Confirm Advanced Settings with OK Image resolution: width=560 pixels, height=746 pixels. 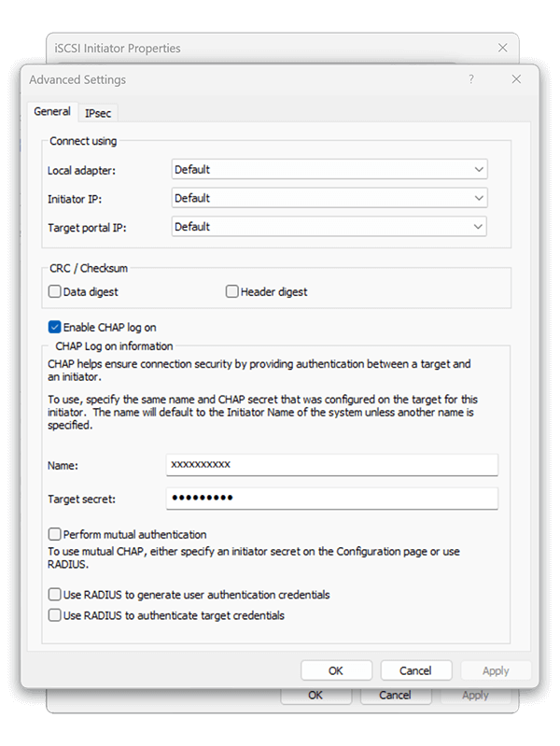tap(336, 670)
